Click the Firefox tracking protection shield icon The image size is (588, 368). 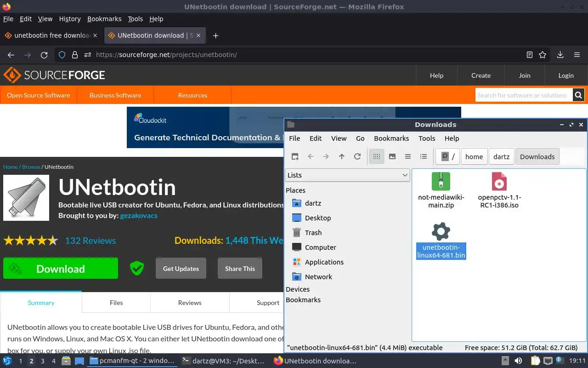point(62,55)
